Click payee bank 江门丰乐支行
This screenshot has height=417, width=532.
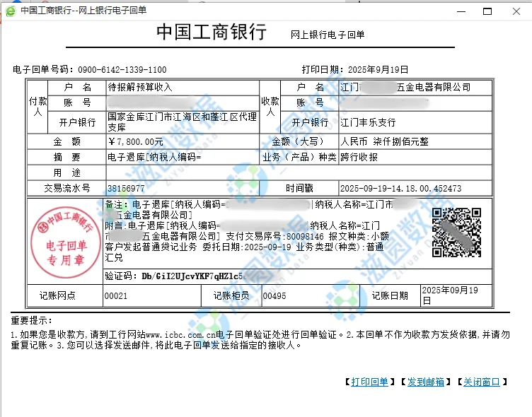[368, 122]
